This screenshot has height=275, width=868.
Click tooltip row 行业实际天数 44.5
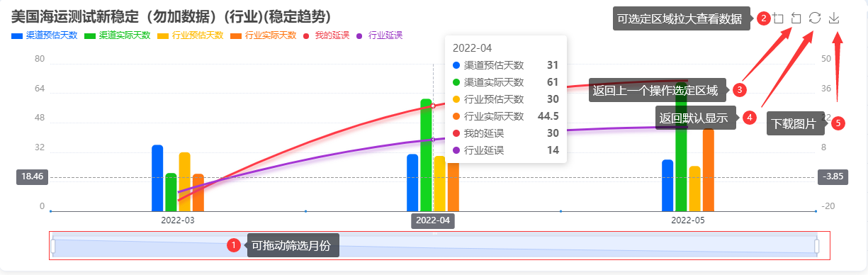[505, 116]
